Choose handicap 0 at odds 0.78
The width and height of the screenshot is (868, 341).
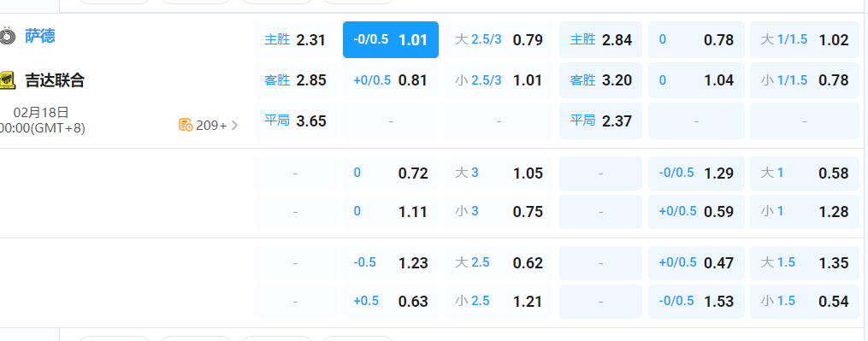696,40
